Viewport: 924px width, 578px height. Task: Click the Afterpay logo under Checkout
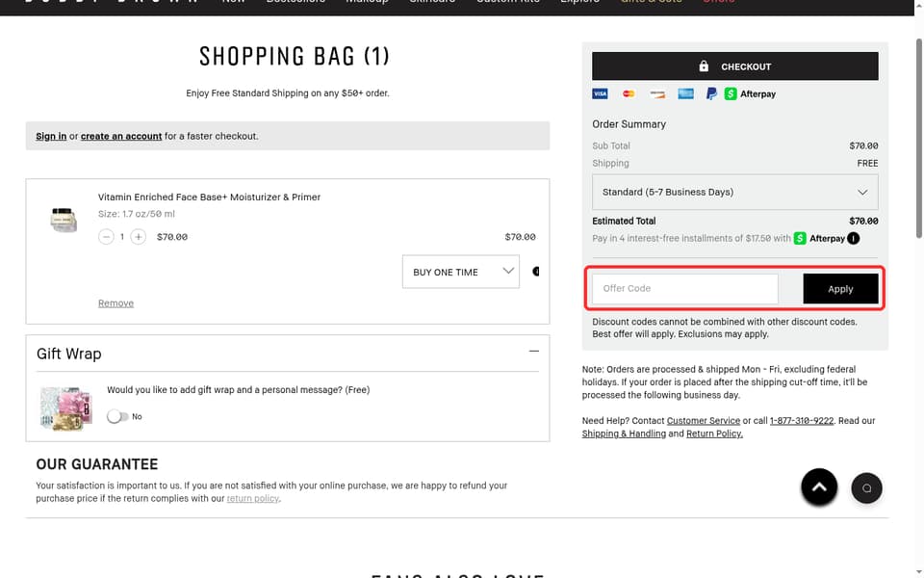click(750, 93)
